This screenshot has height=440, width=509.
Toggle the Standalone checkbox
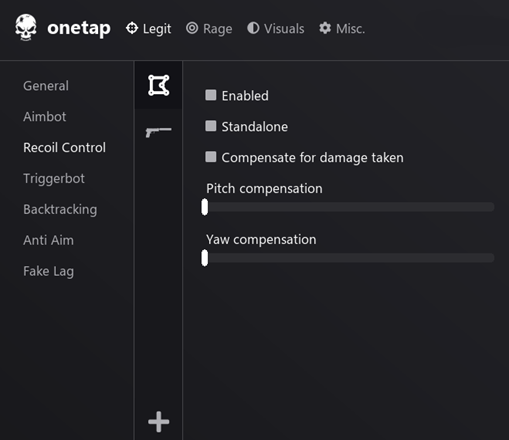pyautogui.click(x=211, y=126)
